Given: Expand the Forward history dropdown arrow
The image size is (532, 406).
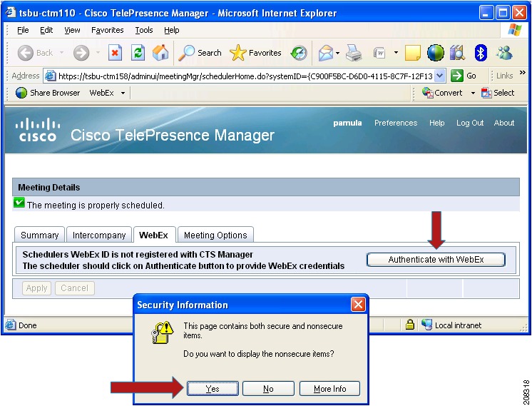Looking at the screenshot, I should pyautogui.click(x=98, y=53).
